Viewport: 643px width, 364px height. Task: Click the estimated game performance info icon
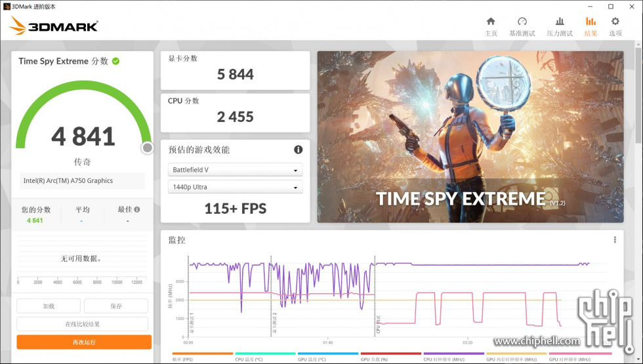pos(298,150)
